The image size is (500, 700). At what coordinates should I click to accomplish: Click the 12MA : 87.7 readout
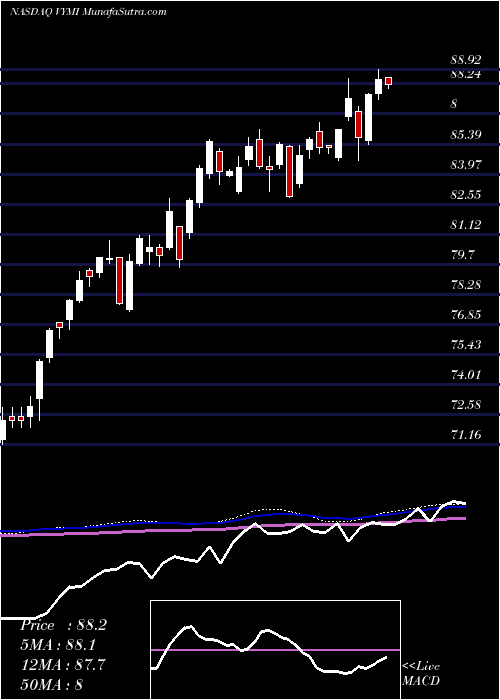63,665
